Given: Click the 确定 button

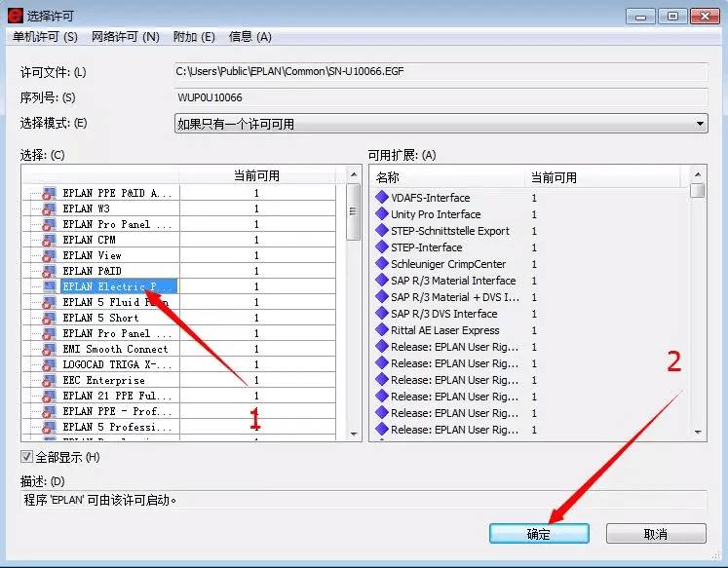Looking at the screenshot, I should point(539,534).
